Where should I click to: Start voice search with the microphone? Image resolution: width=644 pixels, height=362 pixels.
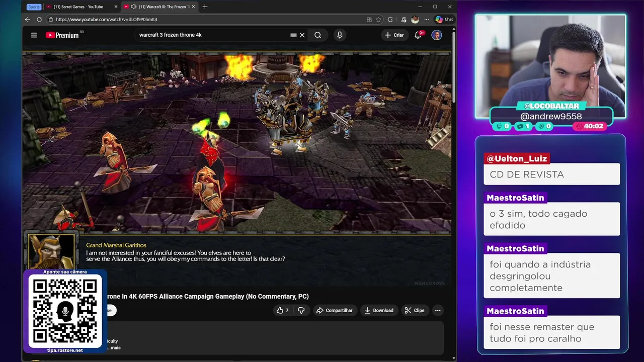[340, 35]
